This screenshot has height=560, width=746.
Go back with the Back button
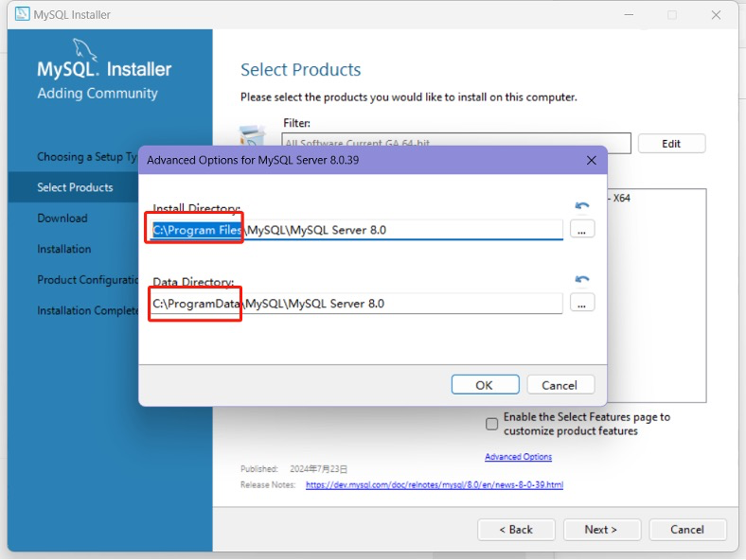(x=516, y=530)
